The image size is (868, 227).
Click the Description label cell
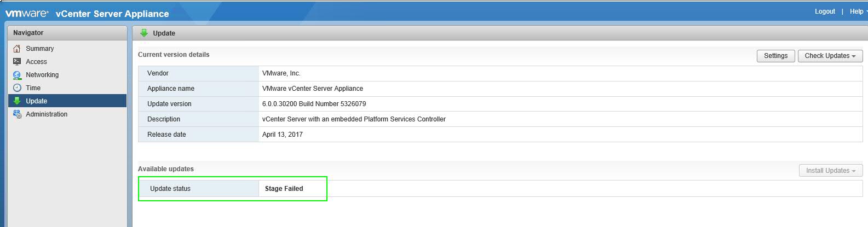[199, 119]
